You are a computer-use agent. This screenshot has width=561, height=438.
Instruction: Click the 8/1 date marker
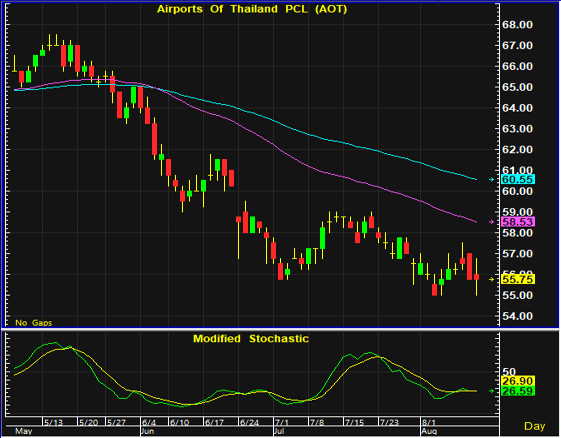point(429,423)
